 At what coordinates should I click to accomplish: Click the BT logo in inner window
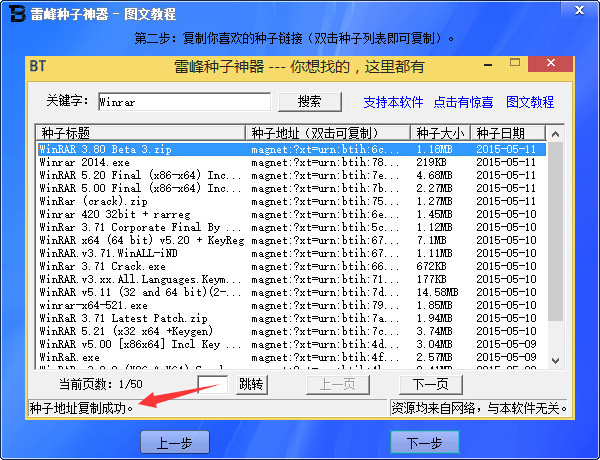pos(38,66)
